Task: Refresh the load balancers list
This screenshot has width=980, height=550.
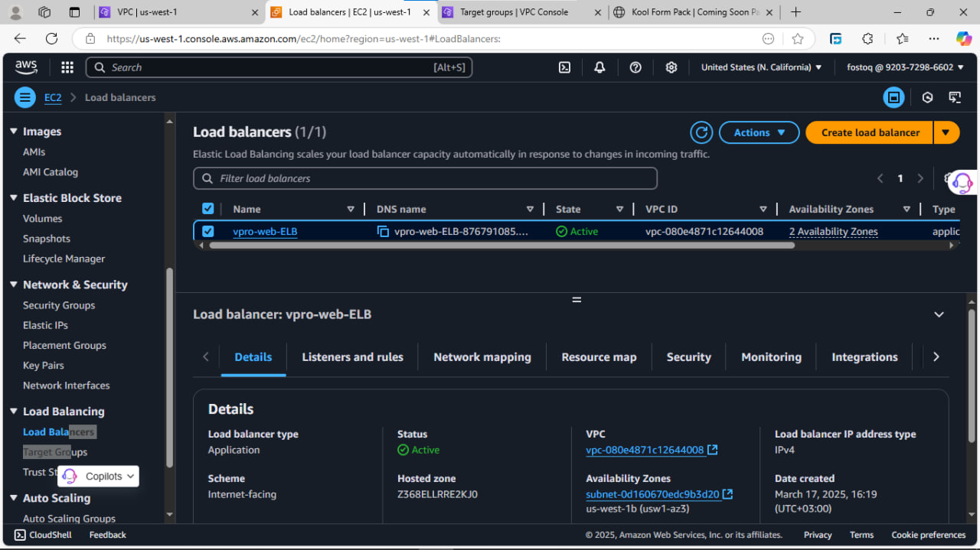Action: 701,132
